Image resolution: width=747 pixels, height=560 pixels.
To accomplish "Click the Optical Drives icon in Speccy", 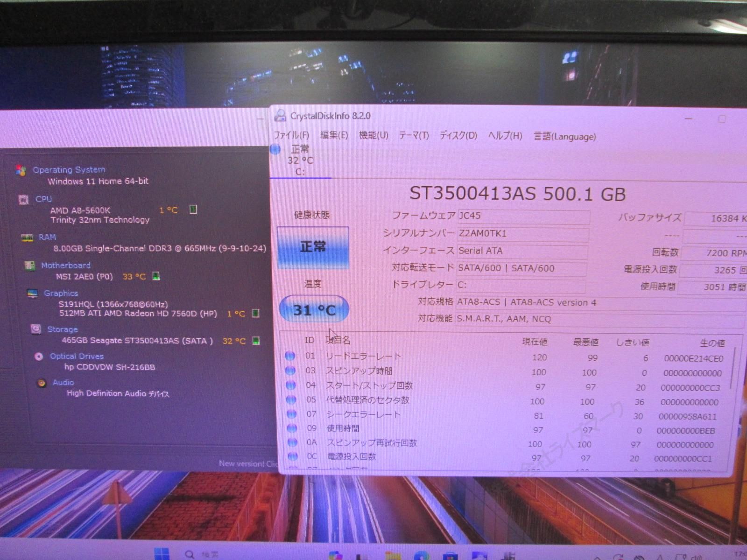I will click(x=39, y=357).
